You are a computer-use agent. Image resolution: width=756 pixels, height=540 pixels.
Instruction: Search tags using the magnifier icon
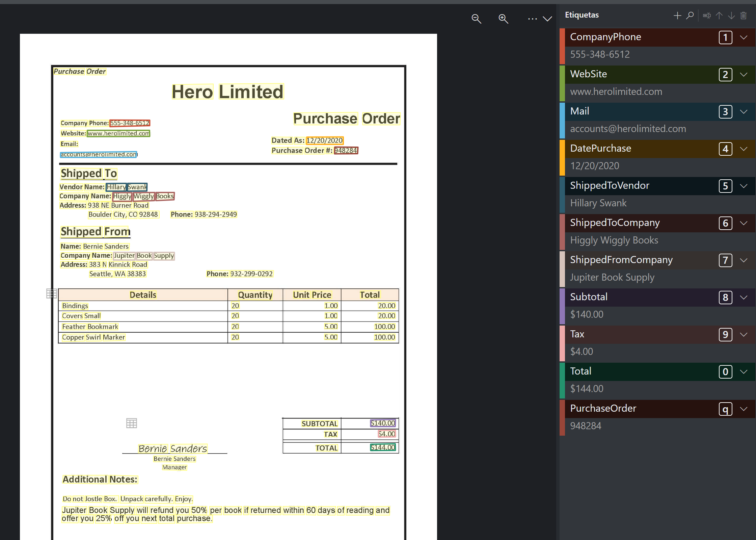click(x=690, y=16)
